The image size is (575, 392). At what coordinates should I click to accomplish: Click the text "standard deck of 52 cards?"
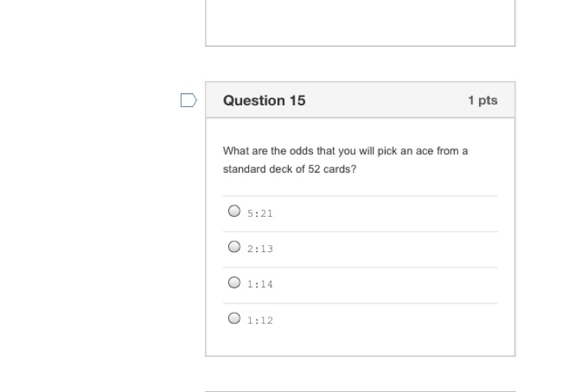click(x=289, y=169)
